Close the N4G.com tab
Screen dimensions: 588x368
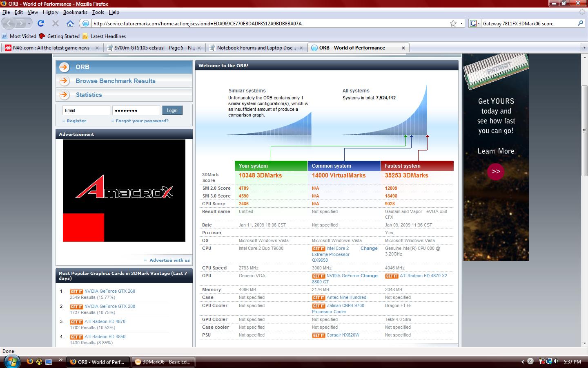pyautogui.click(x=97, y=48)
